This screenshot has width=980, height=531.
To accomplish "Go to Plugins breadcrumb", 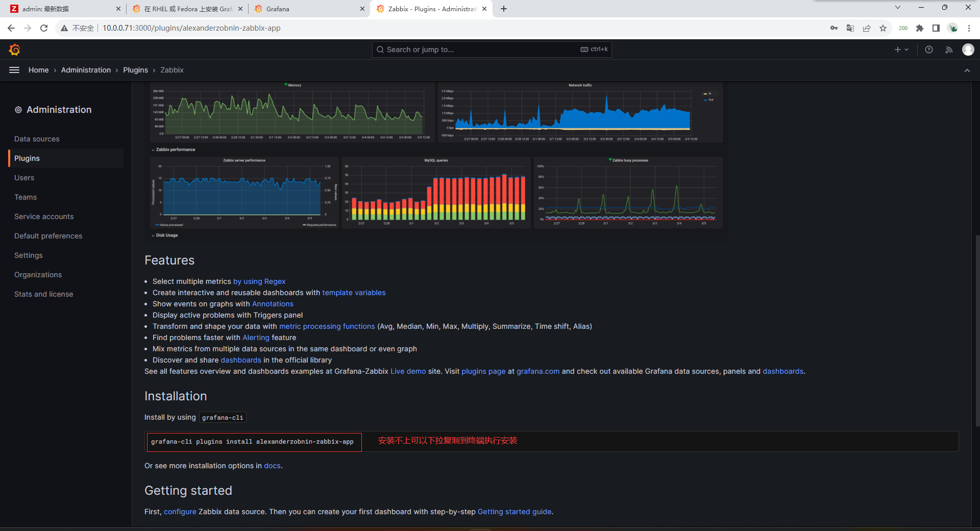I will 135,70.
